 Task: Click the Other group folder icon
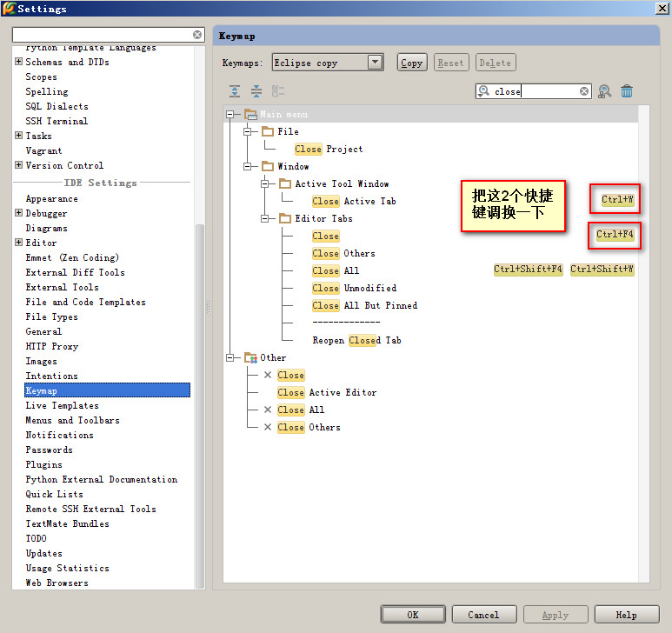(x=250, y=357)
